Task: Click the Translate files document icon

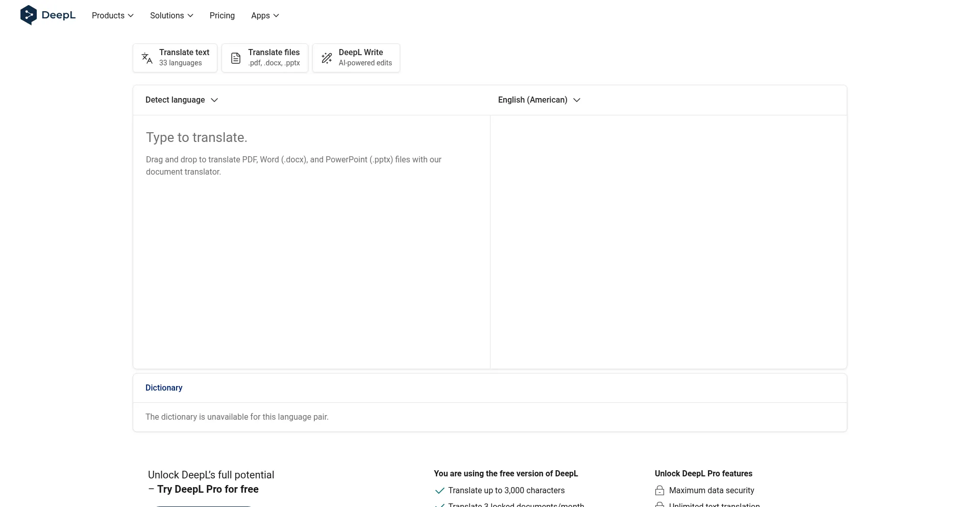Action: [236, 58]
